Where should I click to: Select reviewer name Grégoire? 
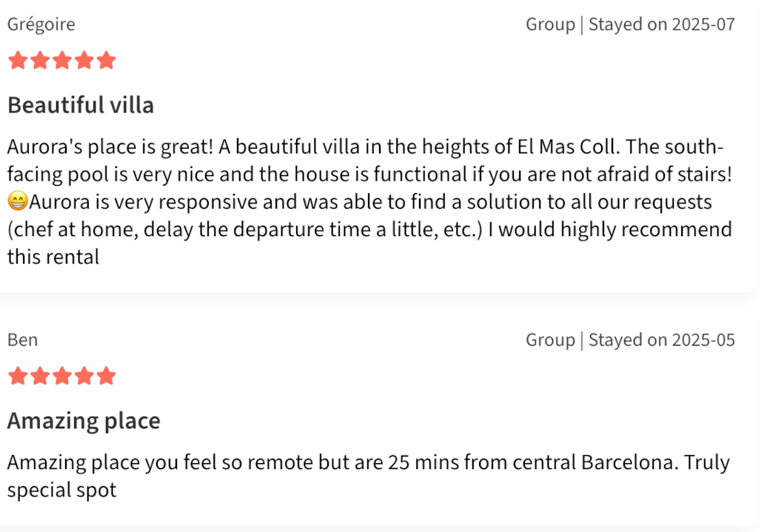click(41, 24)
